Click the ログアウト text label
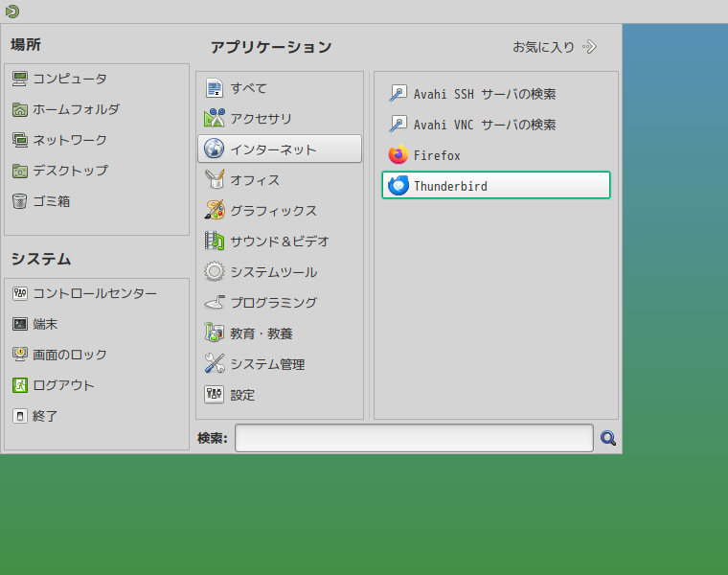The height and width of the screenshot is (575, 728). [63, 385]
